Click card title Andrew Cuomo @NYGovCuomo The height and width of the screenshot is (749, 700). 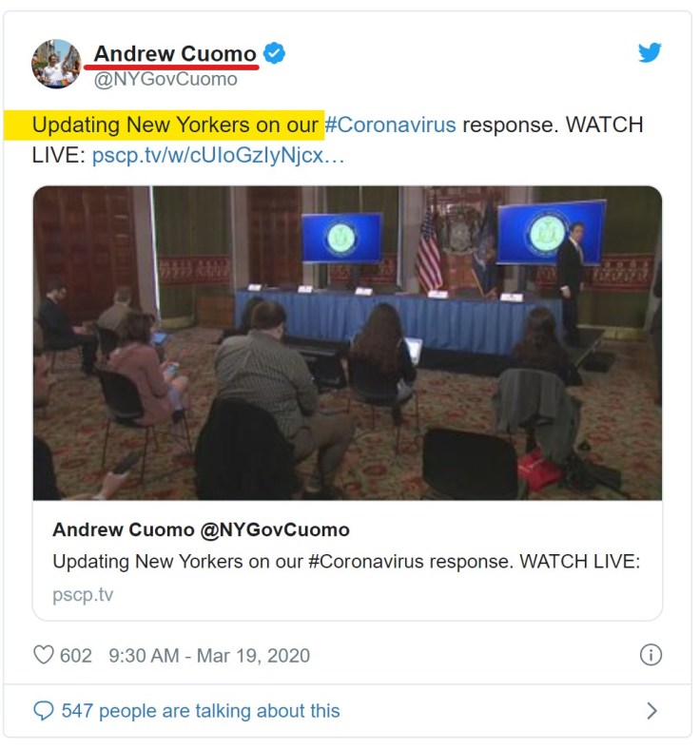(201, 529)
